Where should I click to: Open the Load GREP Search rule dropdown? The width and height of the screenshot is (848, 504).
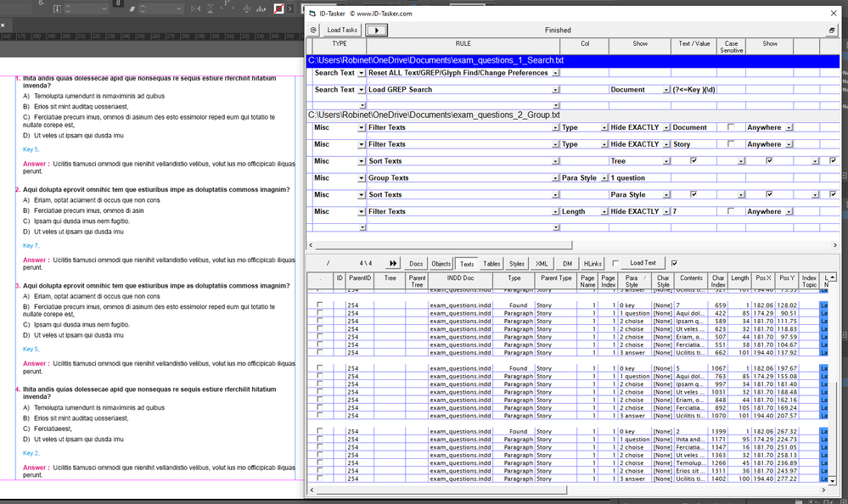[x=555, y=90]
